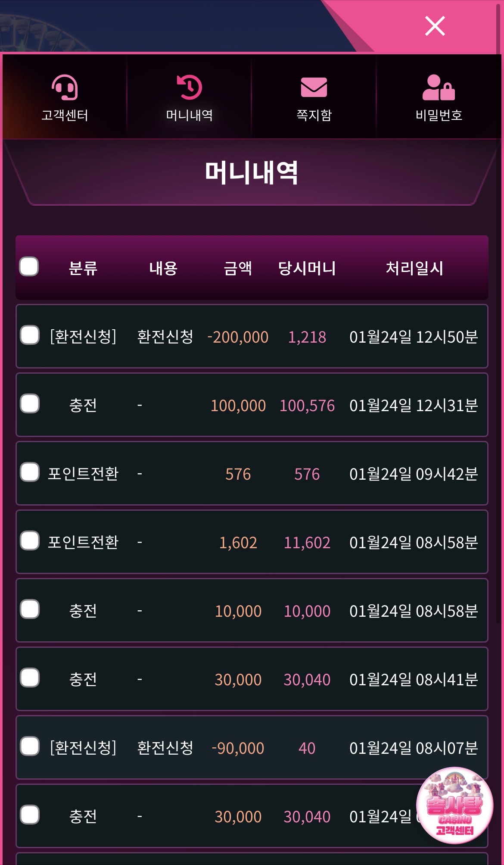This screenshot has height=865, width=504.
Task: Open the 비밀번호 tab label
Action: point(439,115)
